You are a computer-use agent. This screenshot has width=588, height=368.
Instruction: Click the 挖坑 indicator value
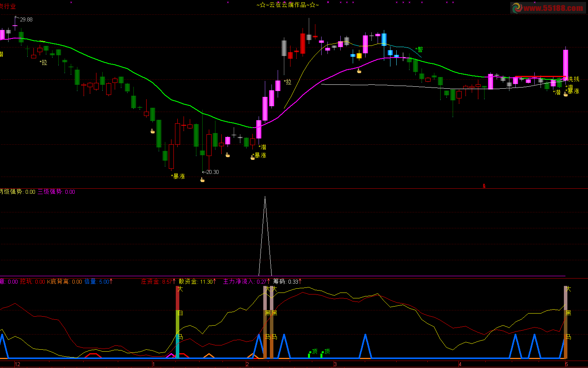pyautogui.click(x=33, y=282)
